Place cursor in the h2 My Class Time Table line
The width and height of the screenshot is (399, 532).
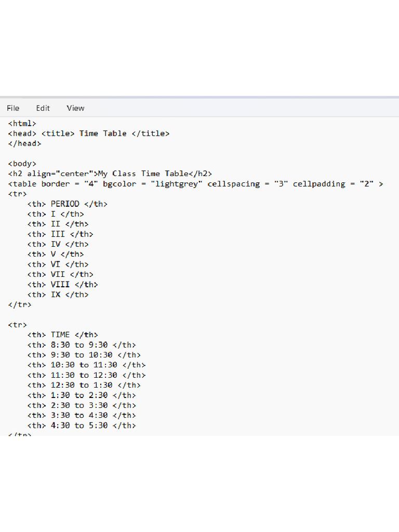(110, 174)
